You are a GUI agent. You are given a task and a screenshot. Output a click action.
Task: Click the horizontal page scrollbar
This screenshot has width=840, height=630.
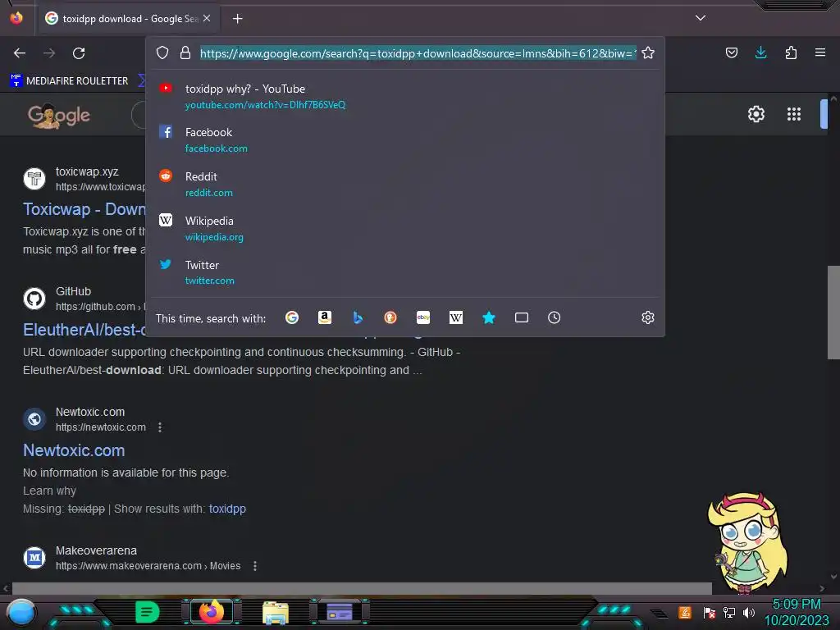pos(362,588)
